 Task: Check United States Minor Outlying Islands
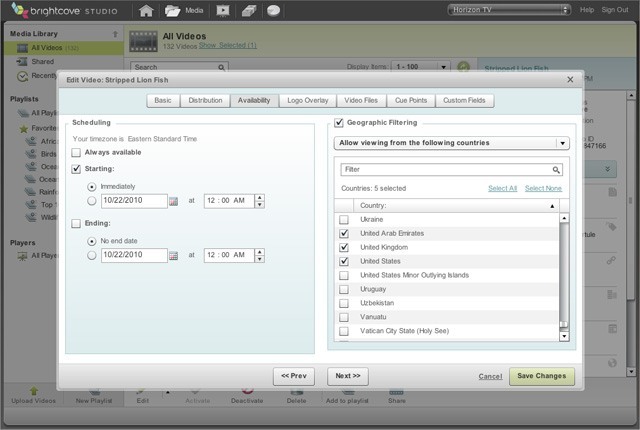point(344,276)
